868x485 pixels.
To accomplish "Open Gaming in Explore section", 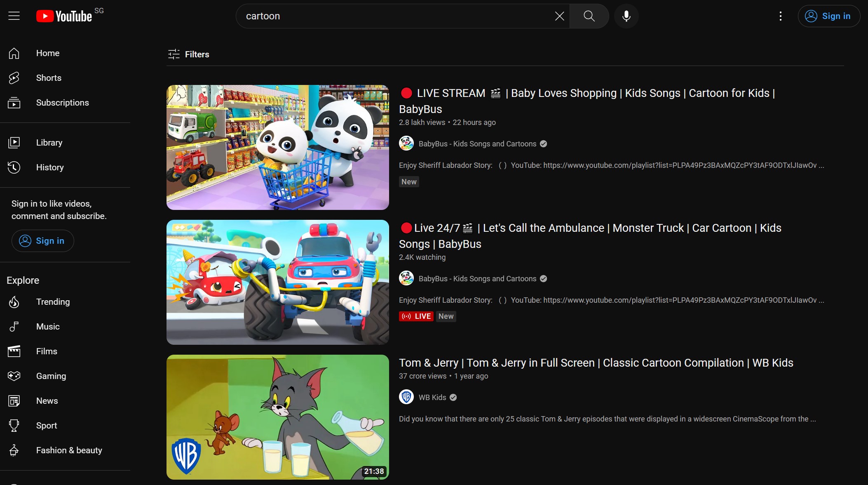I will tap(65, 376).
